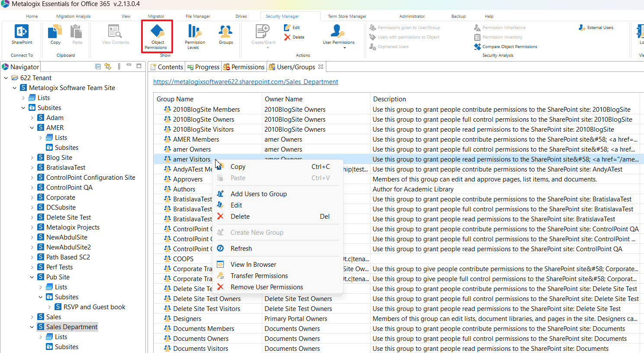Select the Metalogix Projects subsite
Image resolution: width=644 pixels, height=353 pixels.
(x=73, y=227)
